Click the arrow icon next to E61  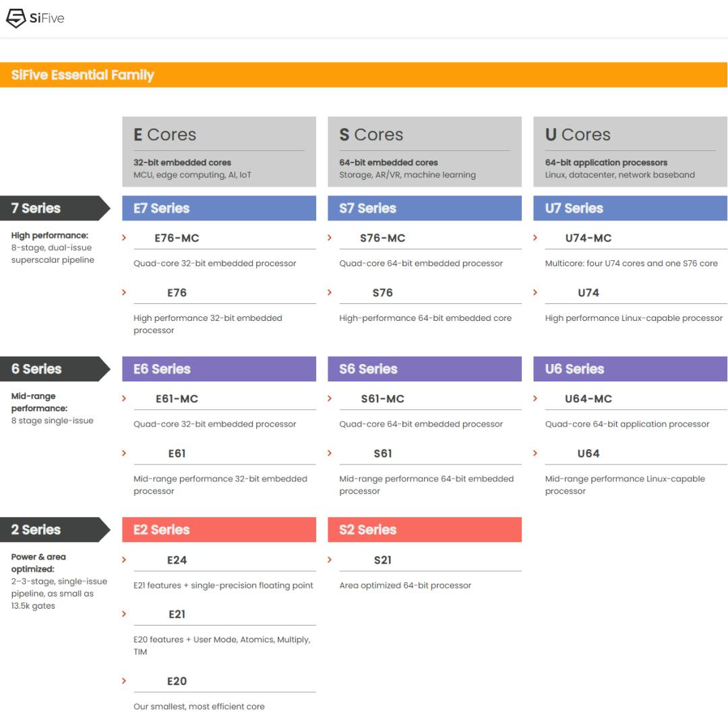point(124,453)
